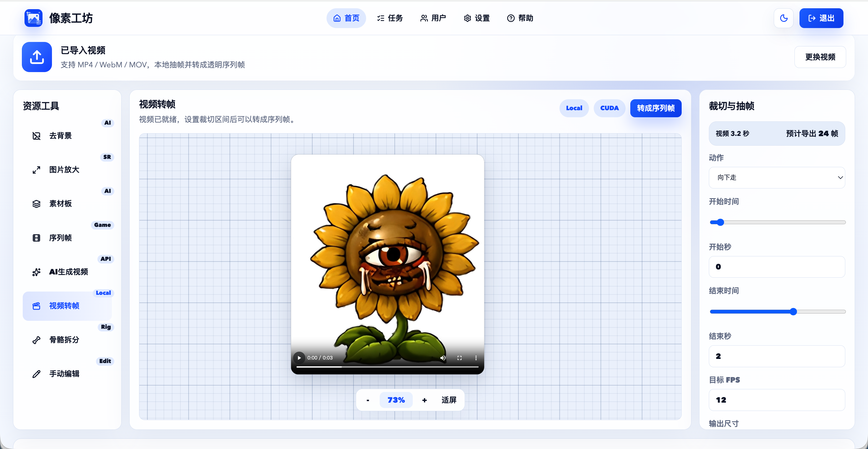This screenshot has width=868, height=449.
Task: Select the 图片放大 expand arrows icon
Action: click(36, 170)
